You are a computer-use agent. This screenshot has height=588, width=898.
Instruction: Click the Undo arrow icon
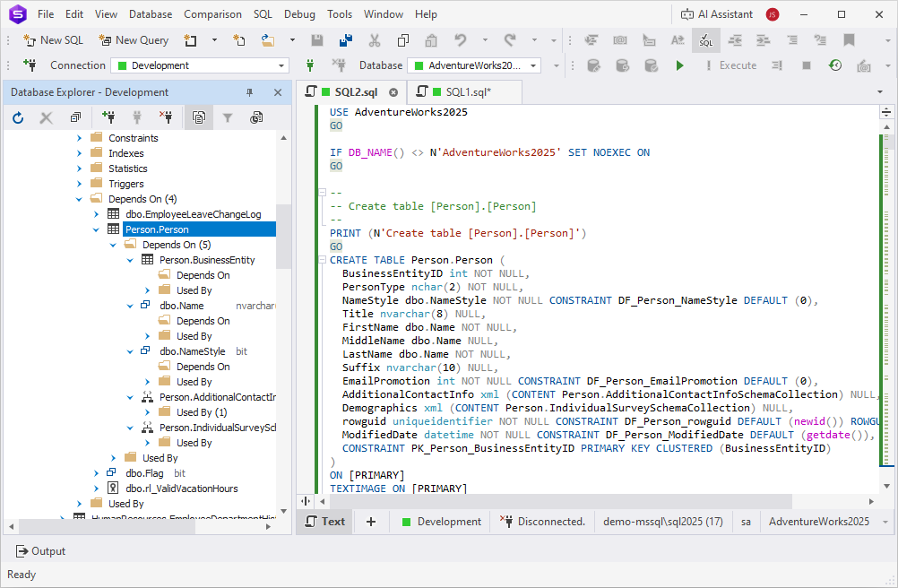tap(461, 40)
